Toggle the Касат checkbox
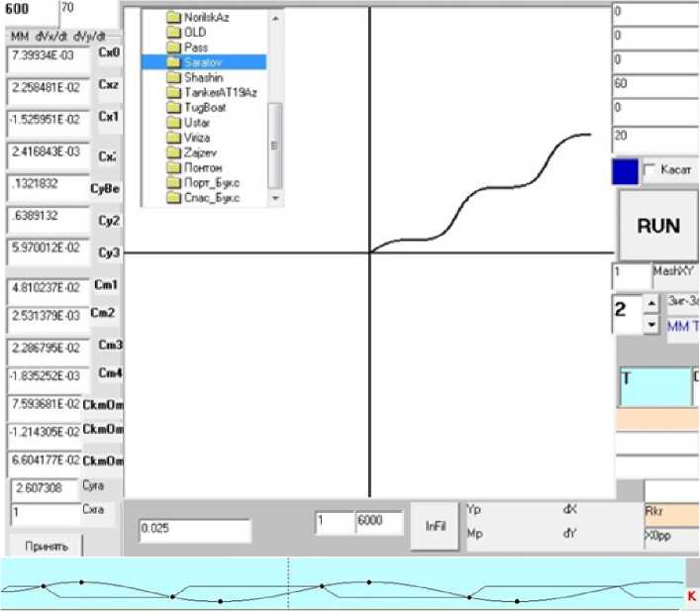Screen dimensions: 700x611 (649, 170)
